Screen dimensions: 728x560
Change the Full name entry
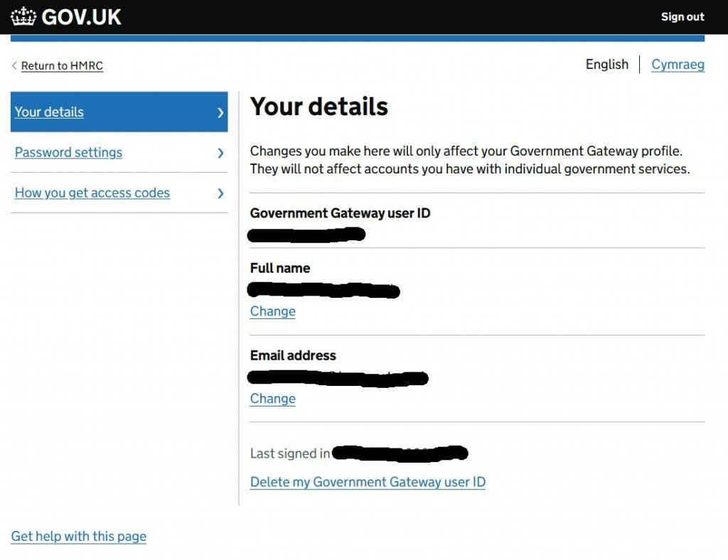272,311
